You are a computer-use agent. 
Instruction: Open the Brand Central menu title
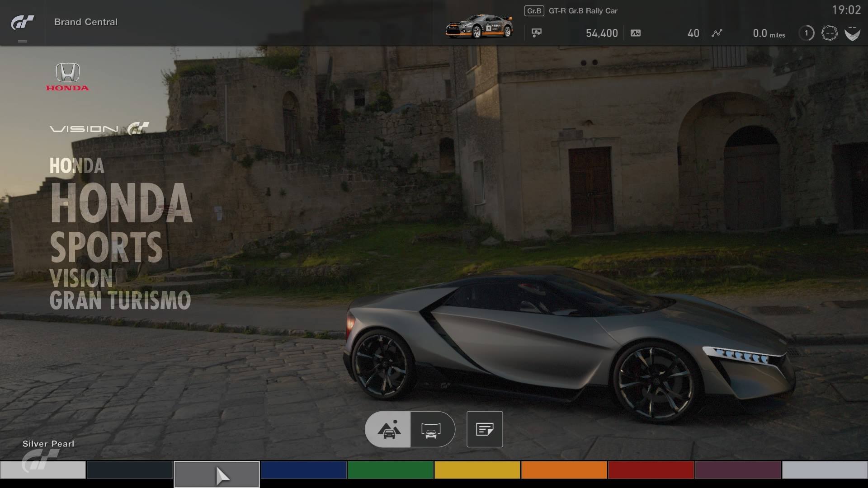point(85,22)
